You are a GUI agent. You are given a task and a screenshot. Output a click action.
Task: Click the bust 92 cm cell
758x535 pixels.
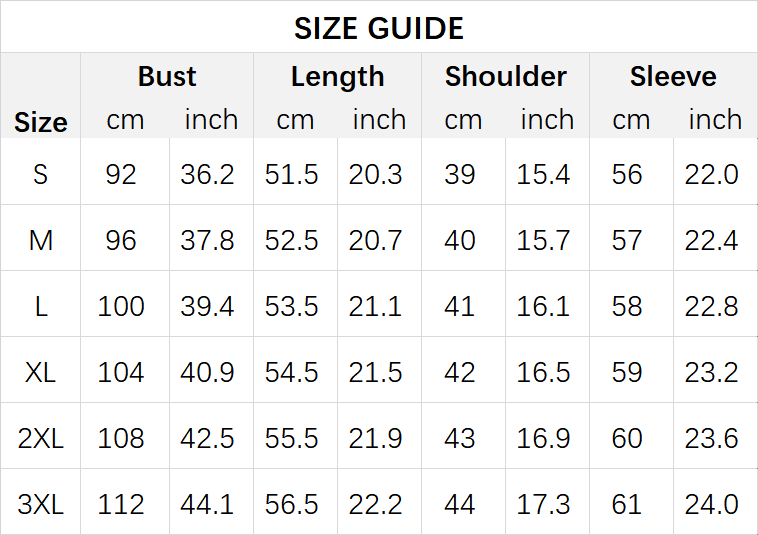pos(121,174)
